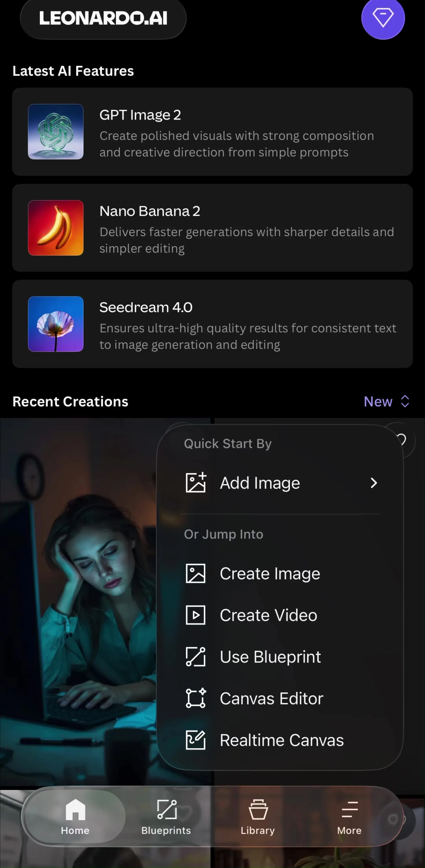Select the GPT Image 2 title

point(140,115)
